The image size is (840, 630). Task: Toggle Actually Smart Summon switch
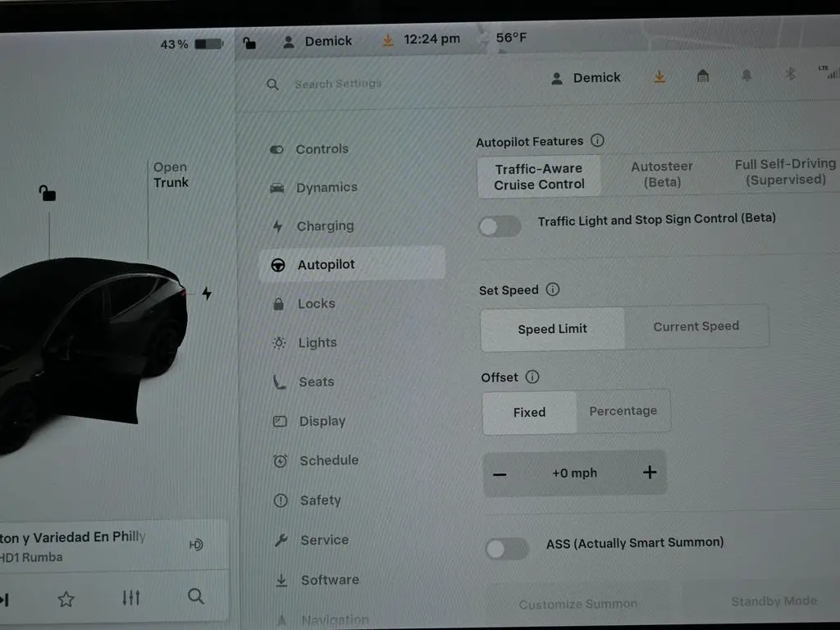pos(506,549)
